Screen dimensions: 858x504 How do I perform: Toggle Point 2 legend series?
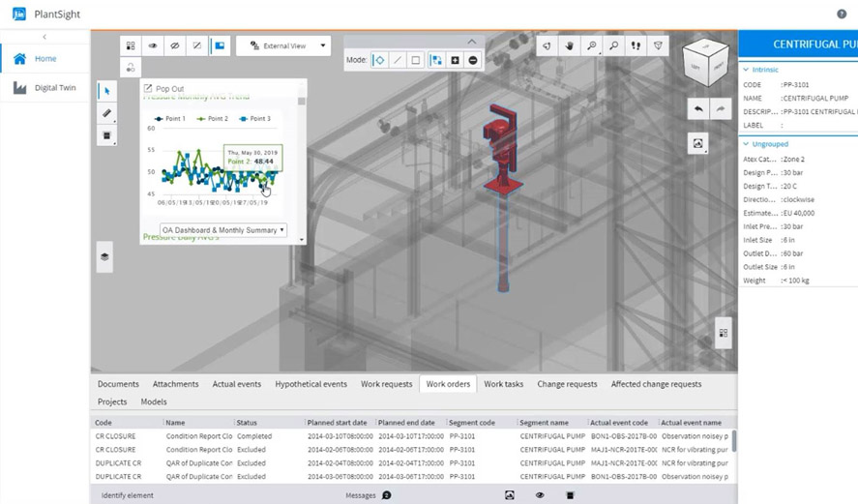(212, 118)
